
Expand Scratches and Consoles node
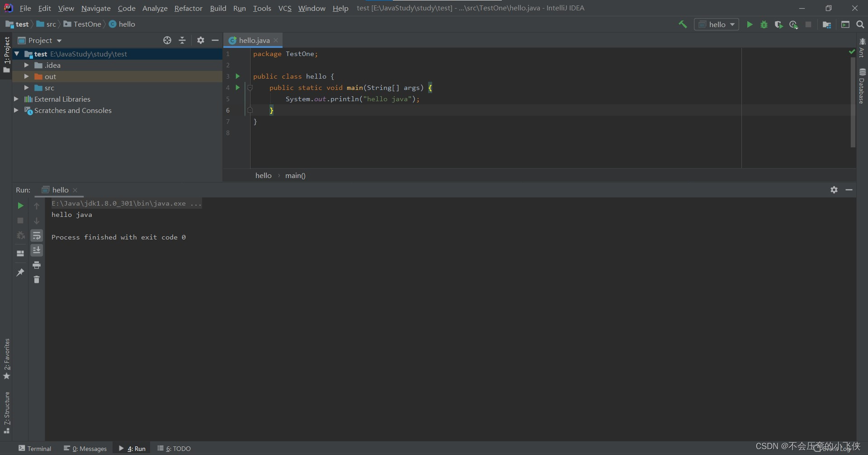point(16,110)
